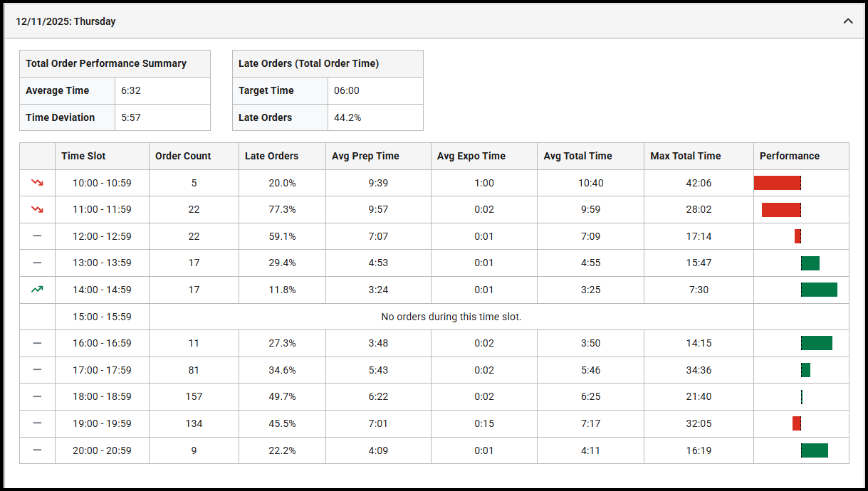
Task: Click the Late Orders column header
Action: pyautogui.click(x=271, y=156)
